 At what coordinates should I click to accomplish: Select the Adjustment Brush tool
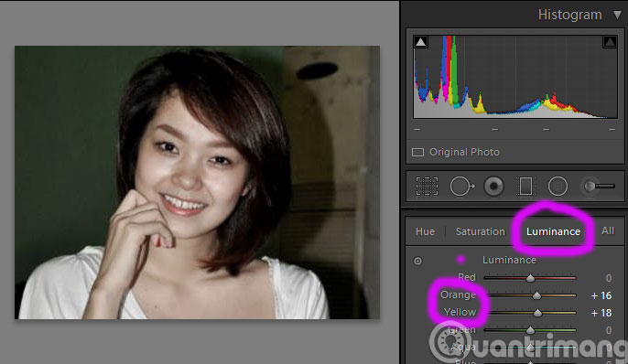(599, 186)
